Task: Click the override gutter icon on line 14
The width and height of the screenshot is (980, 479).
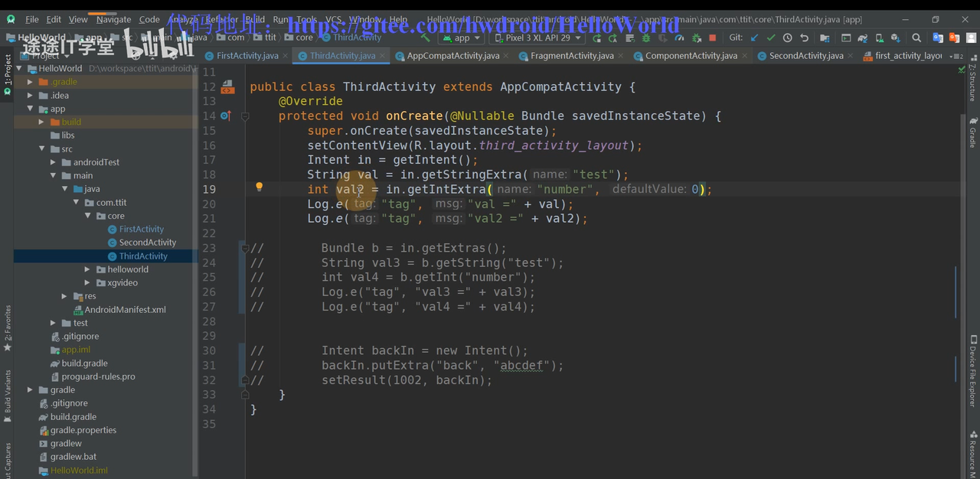Action: (226, 116)
